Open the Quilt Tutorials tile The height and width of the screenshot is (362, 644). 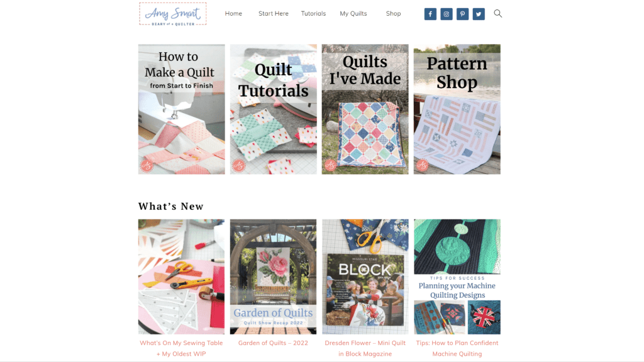click(273, 109)
